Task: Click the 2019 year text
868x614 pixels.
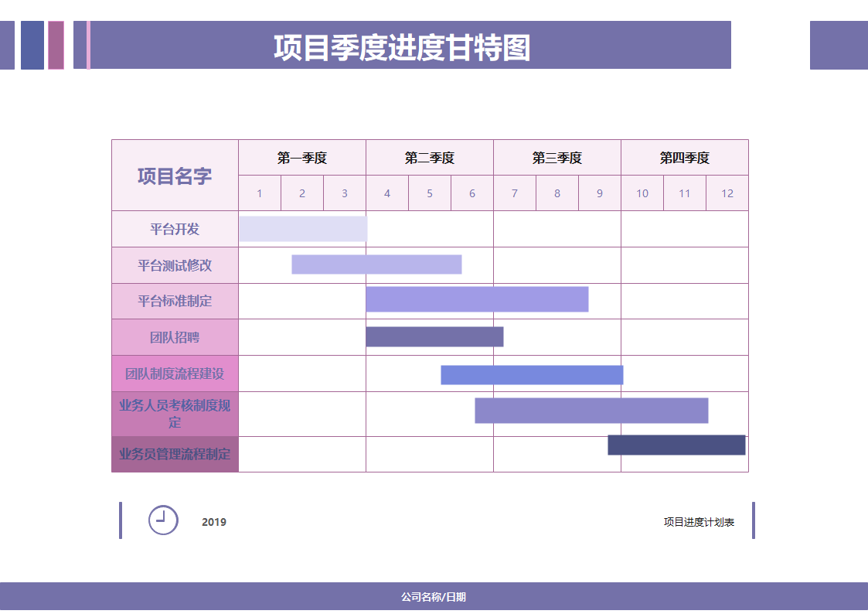Action: [214, 522]
